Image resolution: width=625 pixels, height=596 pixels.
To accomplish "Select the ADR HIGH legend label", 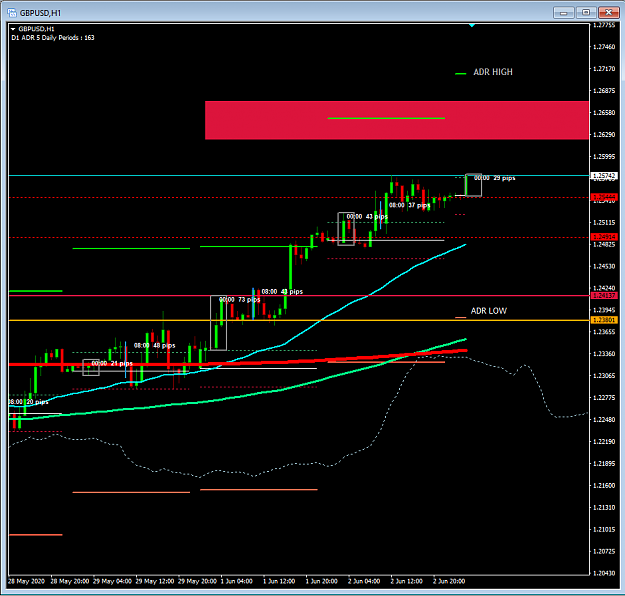I will pos(493,72).
